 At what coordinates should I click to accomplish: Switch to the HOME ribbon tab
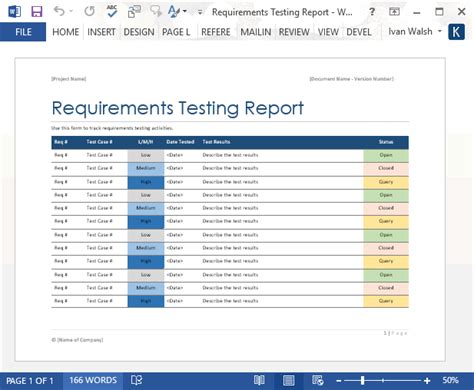66,32
